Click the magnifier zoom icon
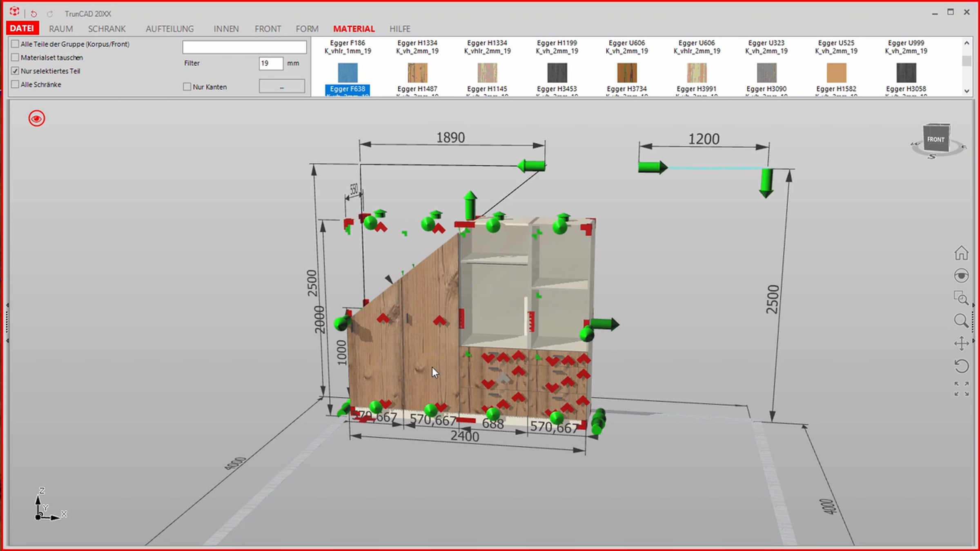 click(x=961, y=320)
